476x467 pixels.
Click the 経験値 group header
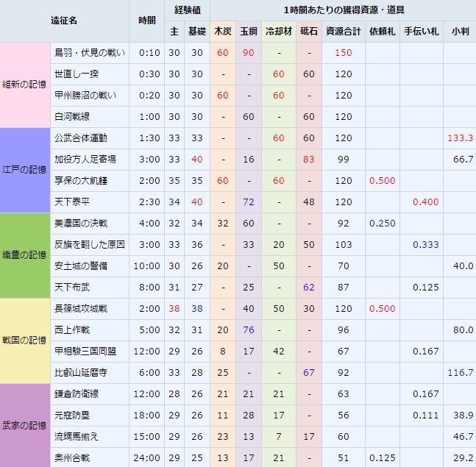click(188, 10)
